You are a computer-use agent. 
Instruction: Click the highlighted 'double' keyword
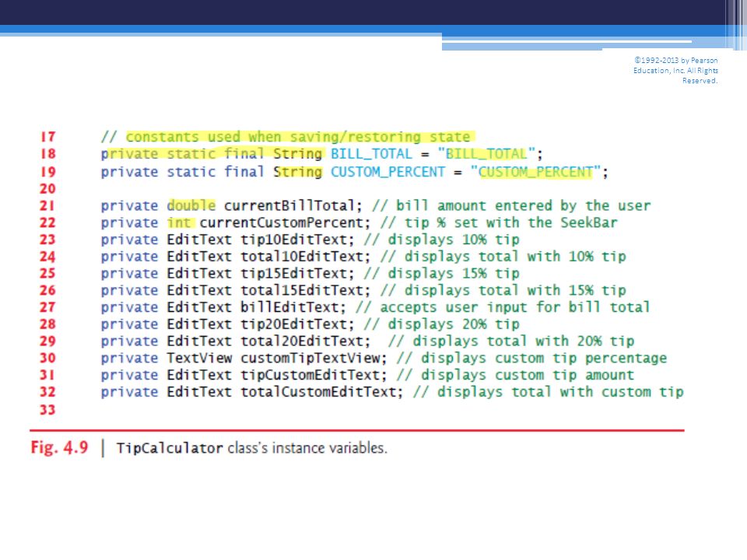click(x=191, y=205)
